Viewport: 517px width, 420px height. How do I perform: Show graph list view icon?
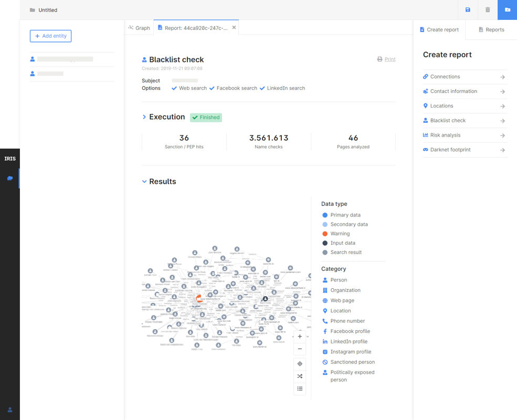tap(300, 388)
